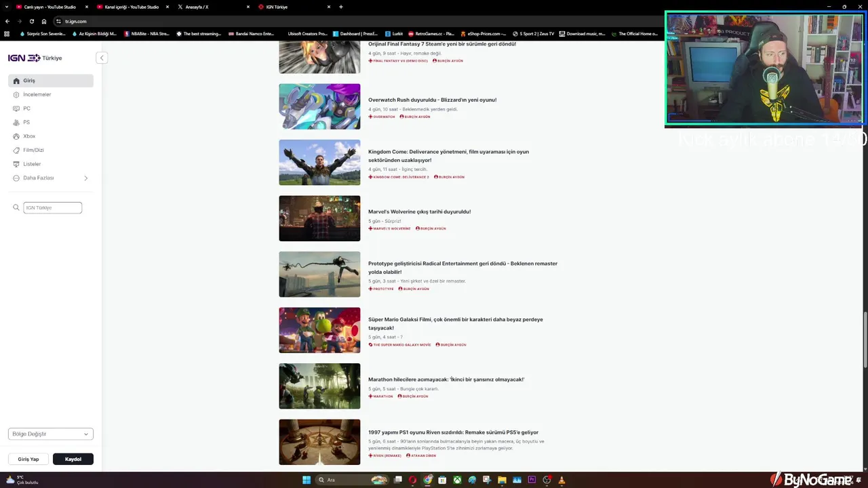
Task: Click THE SUPER MARIO GALAXY MOVIE tag
Action: click(399, 344)
